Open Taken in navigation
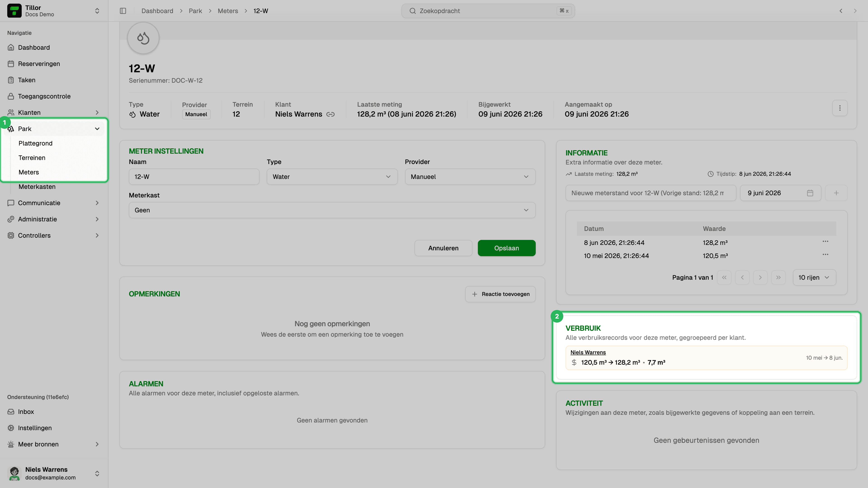Screen dimensions: 868x488 [x=54, y=80]
